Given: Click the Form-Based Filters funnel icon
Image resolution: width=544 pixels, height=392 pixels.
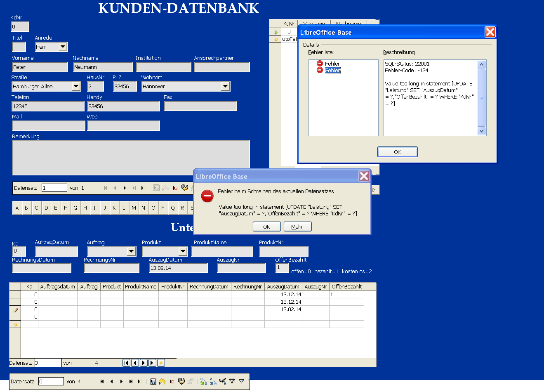Looking at the screenshot, I should pos(242,382).
